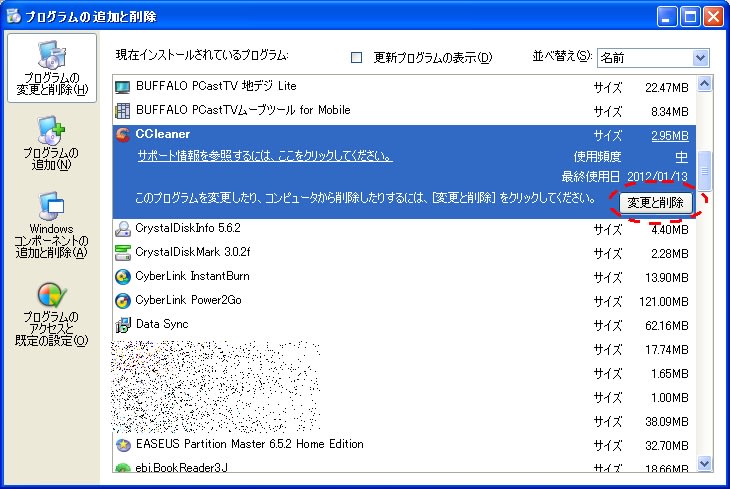Click the 62.16MB size value

pos(667,326)
